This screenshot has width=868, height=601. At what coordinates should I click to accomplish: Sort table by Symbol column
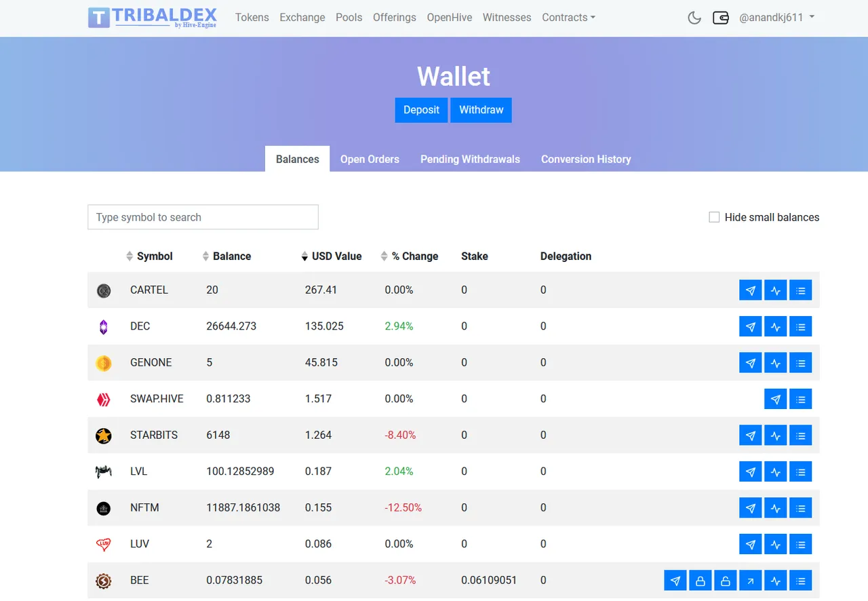149,256
